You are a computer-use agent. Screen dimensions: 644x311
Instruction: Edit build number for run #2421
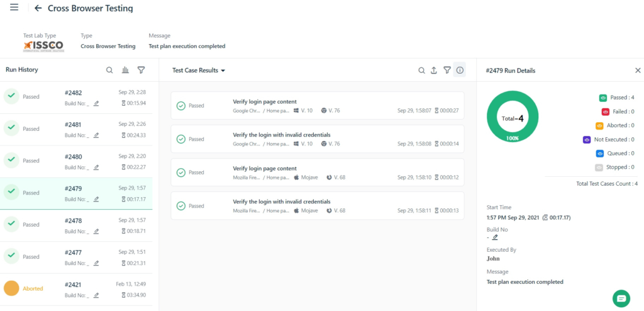coord(96,295)
